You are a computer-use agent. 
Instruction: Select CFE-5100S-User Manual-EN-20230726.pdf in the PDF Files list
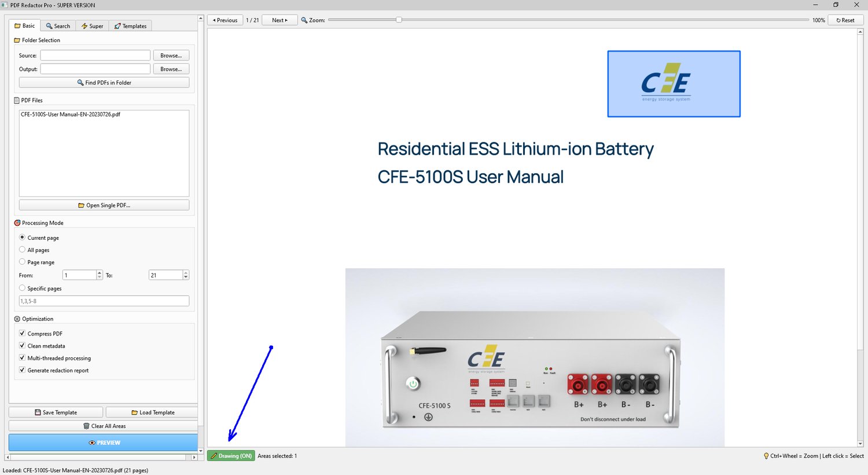[71, 115]
